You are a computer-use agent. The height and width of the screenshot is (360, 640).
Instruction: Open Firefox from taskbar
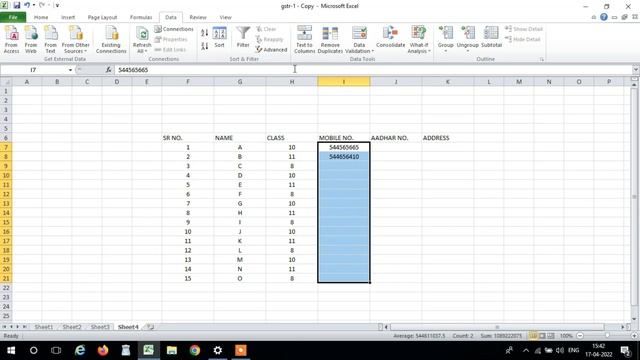[103, 350]
